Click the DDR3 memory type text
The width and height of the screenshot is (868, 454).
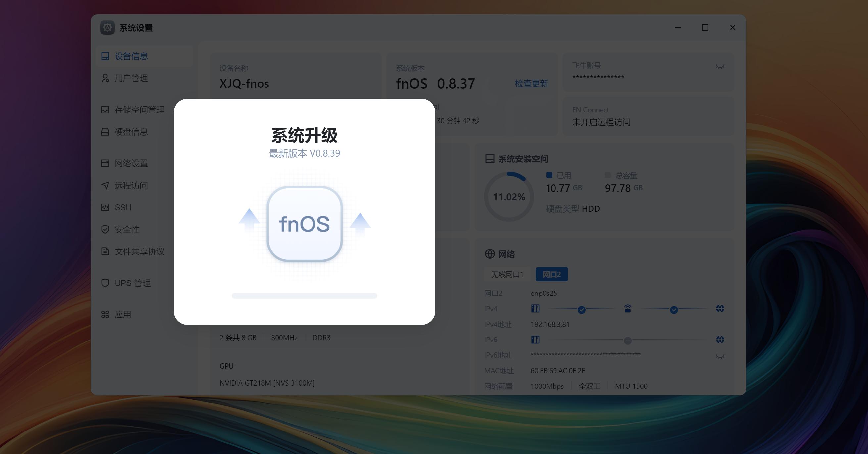[321, 338]
